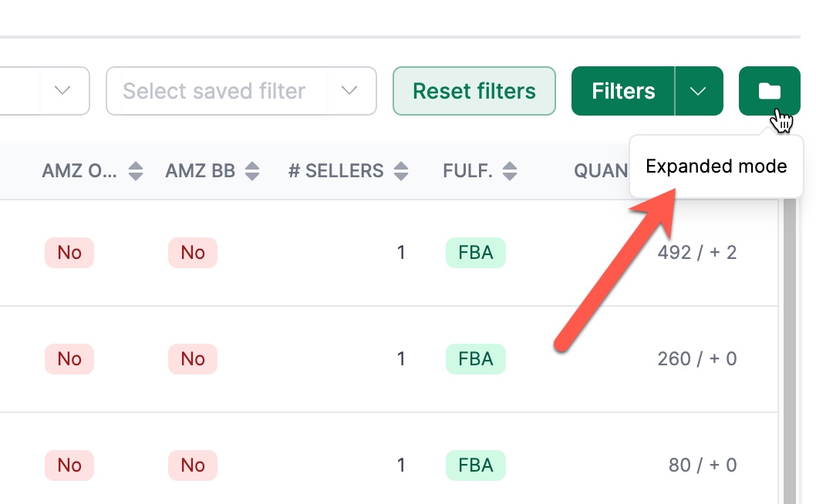Screen dimensions: 816x504
Task: Expand the leftmost partially visible dropdown
Action: click(62, 91)
